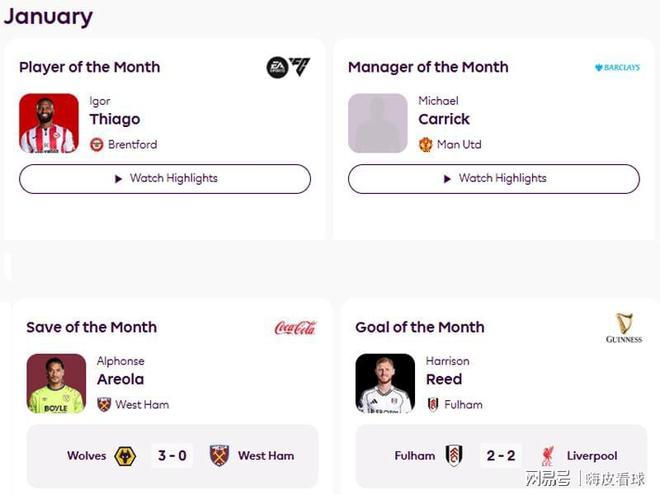Click the Guinness harp logo

pos(624,327)
